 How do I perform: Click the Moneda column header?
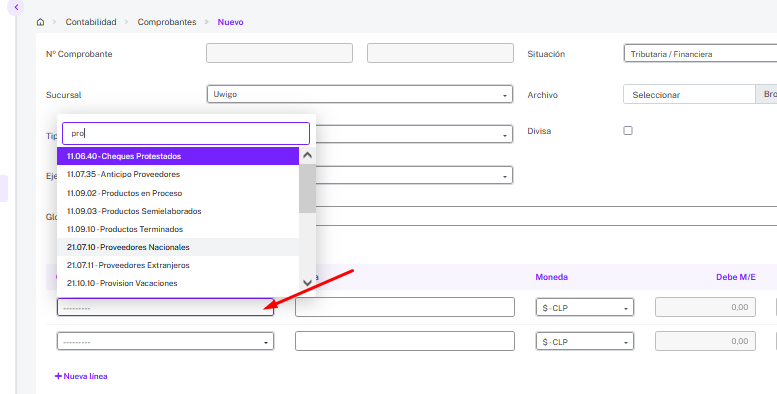click(552, 277)
